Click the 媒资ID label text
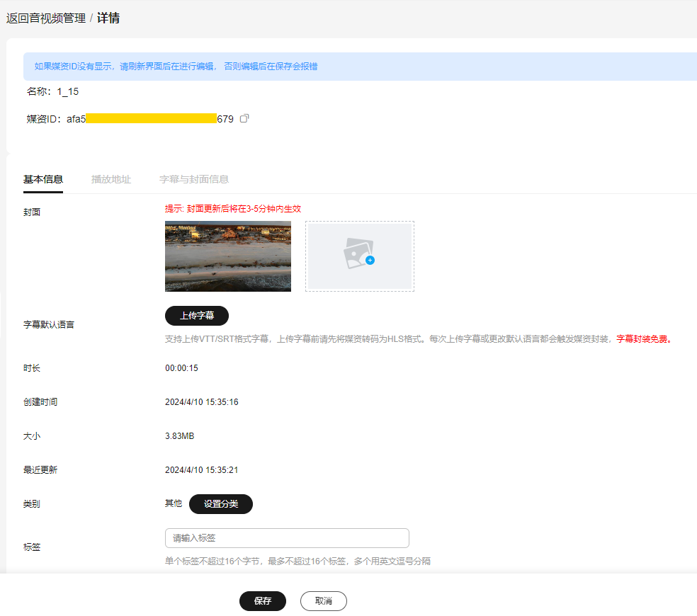Image resolution: width=697 pixels, height=616 pixels. [x=44, y=119]
